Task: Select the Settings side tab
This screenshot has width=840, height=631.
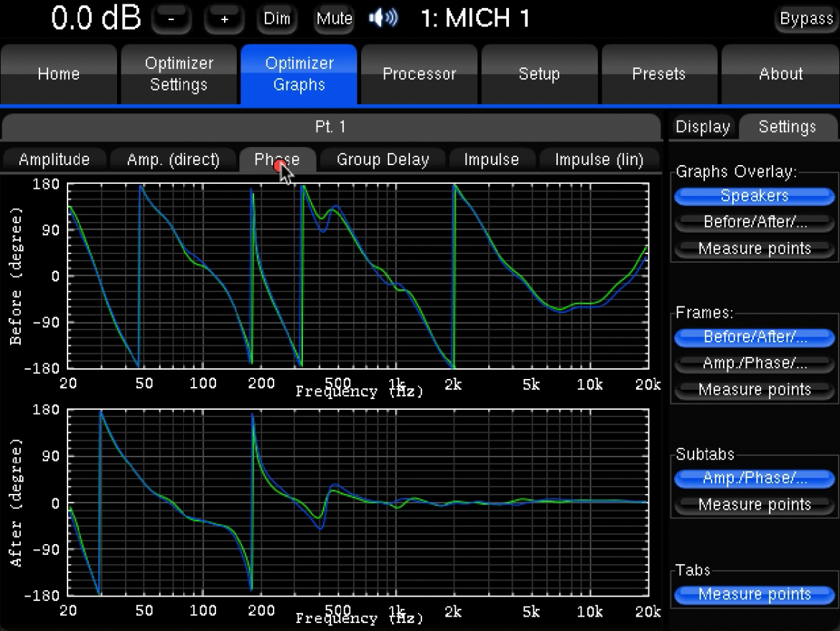Action: pos(787,127)
